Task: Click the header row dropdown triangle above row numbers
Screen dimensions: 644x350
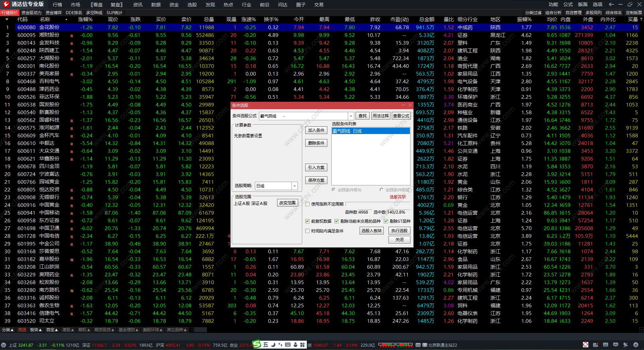Action: coord(7,19)
